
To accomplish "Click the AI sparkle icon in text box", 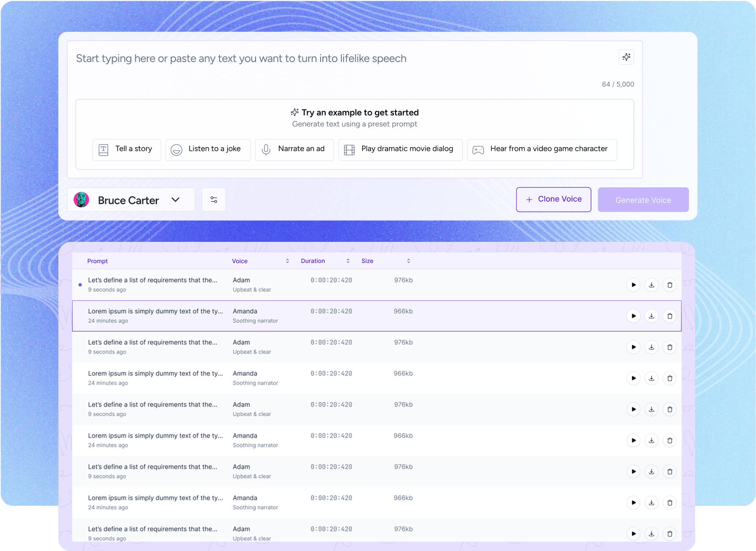I will pyautogui.click(x=626, y=57).
